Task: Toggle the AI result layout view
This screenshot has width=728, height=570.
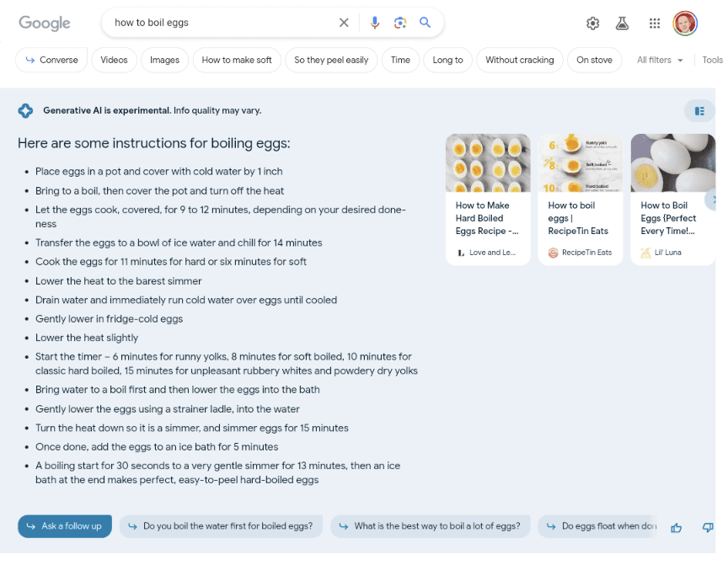Action: click(x=699, y=111)
